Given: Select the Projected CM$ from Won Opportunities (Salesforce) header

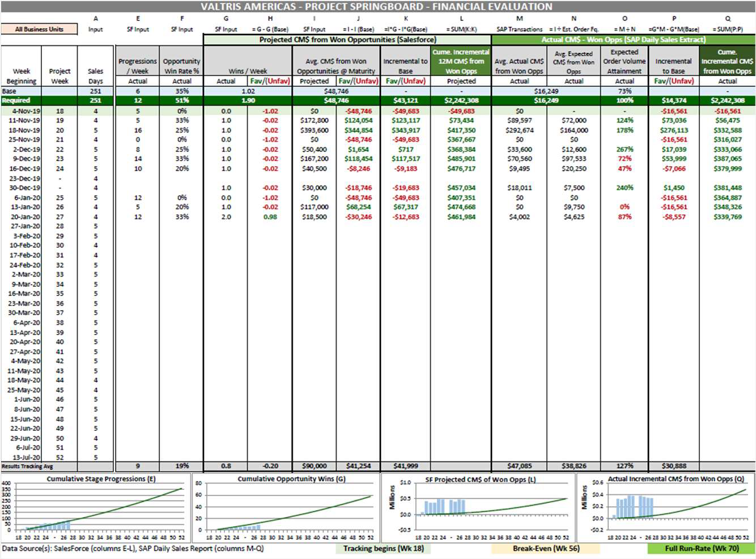Looking at the screenshot, I should 347,40.
